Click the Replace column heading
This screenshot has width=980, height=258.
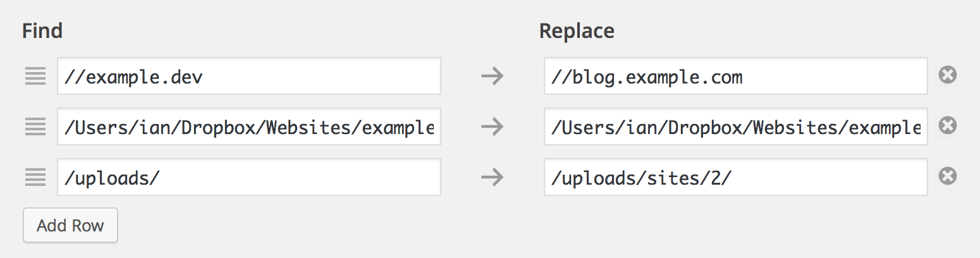[577, 31]
